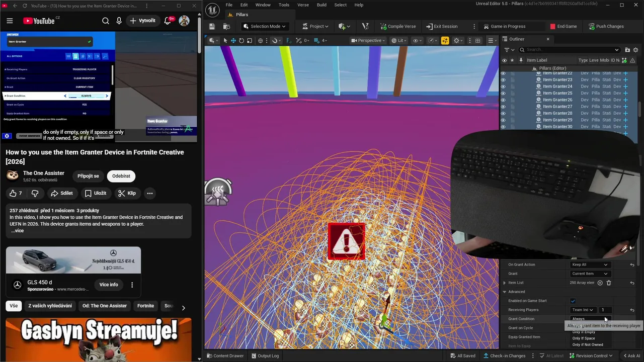Click the highlighted yellow viewport toolbar icon

tap(445, 40)
